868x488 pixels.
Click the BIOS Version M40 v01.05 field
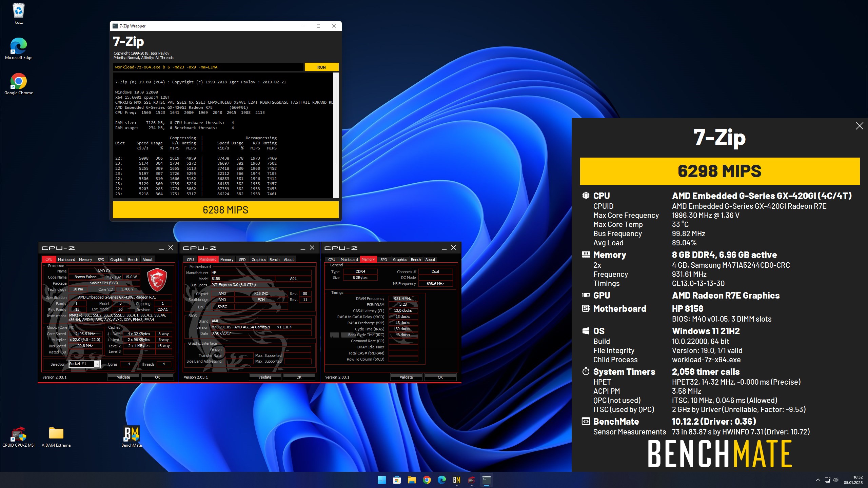[x=261, y=327]
